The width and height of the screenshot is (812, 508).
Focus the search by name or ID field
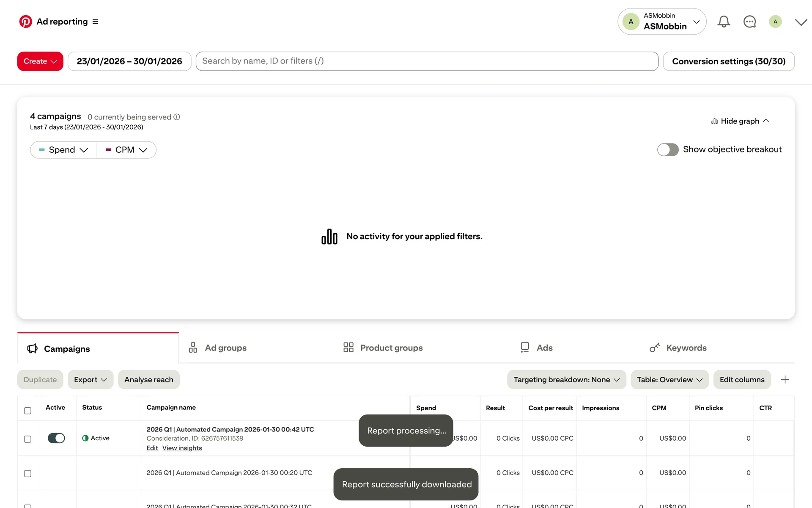(x=427, y=61)
